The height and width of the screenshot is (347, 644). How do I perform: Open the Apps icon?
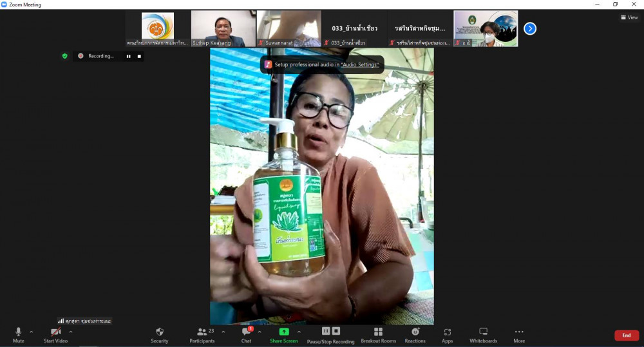click(x=447, y=332)
